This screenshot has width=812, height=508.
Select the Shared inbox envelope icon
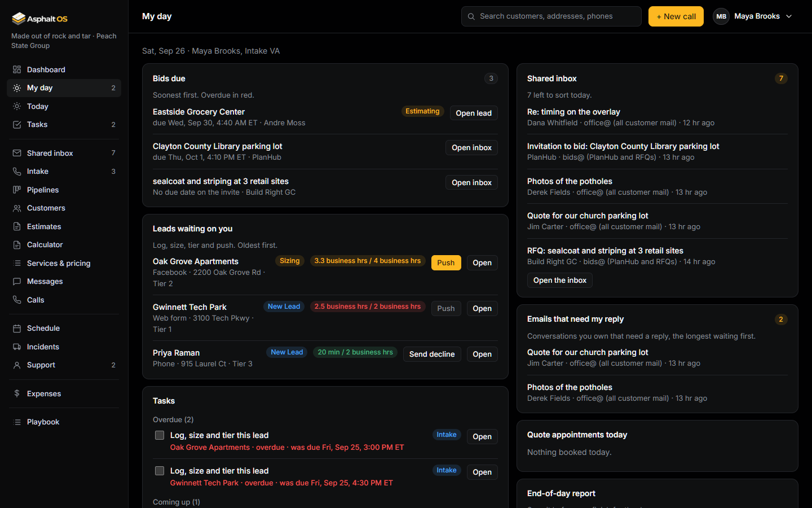17,153
